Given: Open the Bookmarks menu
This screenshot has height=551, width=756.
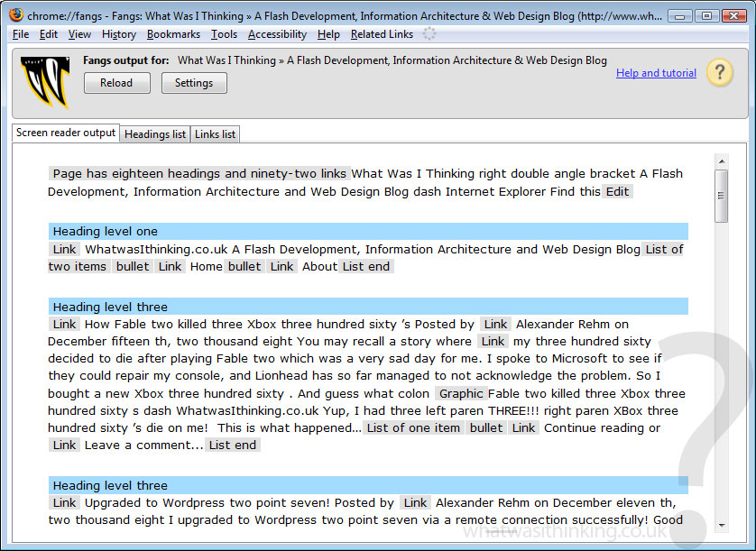Looking at the screenshot, I should tap(173, 34).
